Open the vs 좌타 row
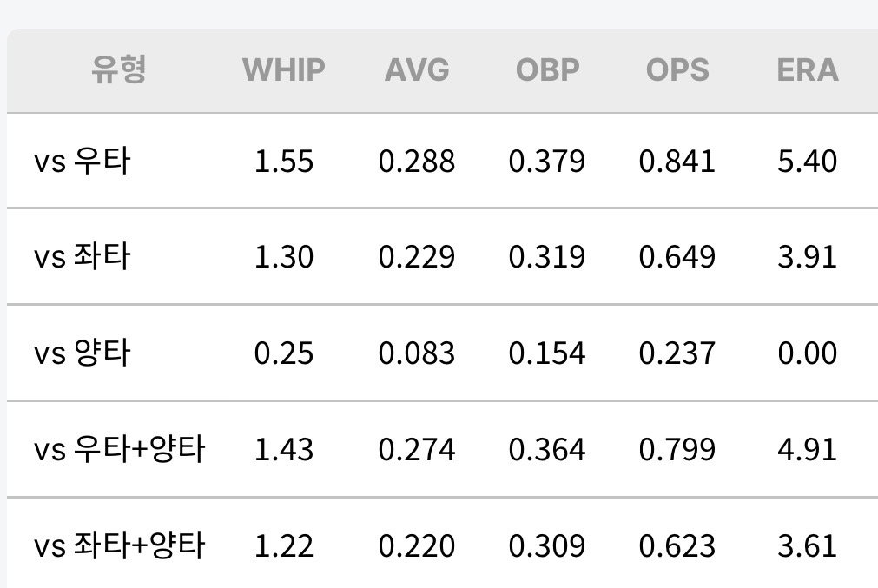 [x=442, y=256]
